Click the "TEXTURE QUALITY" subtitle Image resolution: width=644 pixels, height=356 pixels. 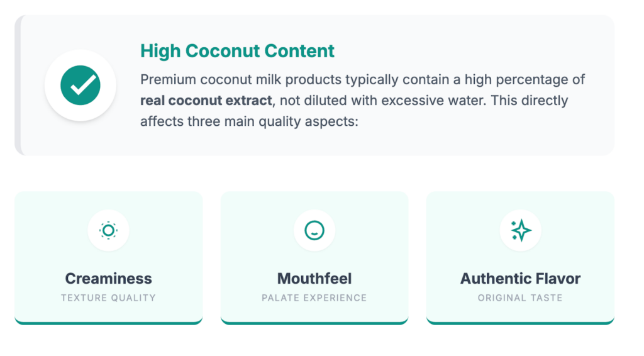[x=108, y=298]
